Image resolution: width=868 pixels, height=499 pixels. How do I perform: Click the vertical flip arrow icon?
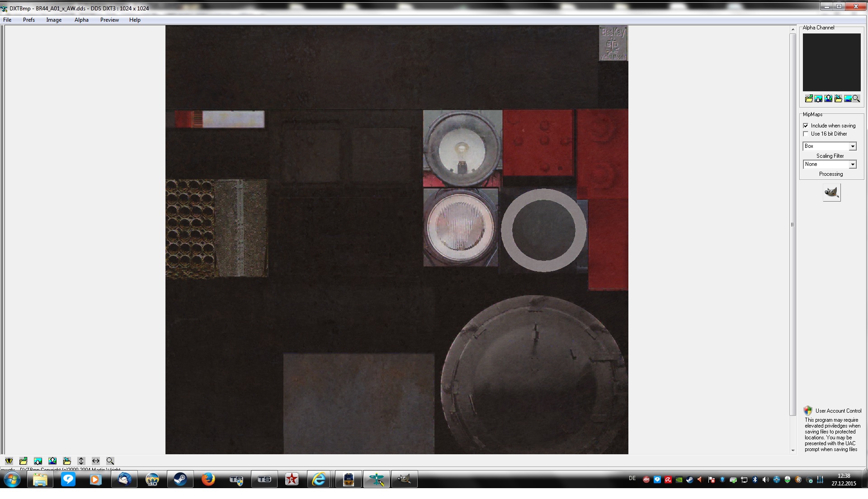tap(81, 461)
